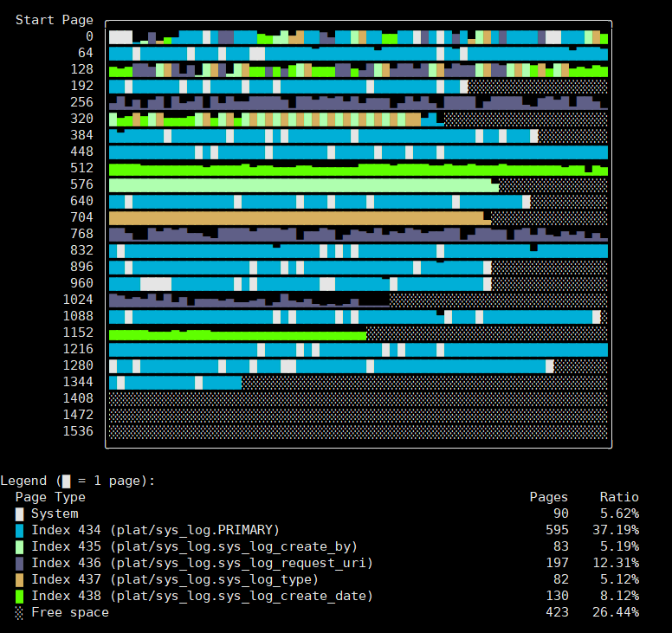672x633 pixels.
Task: Click the bright green Index 438 swatch
Action: click(x=19, y=596)
